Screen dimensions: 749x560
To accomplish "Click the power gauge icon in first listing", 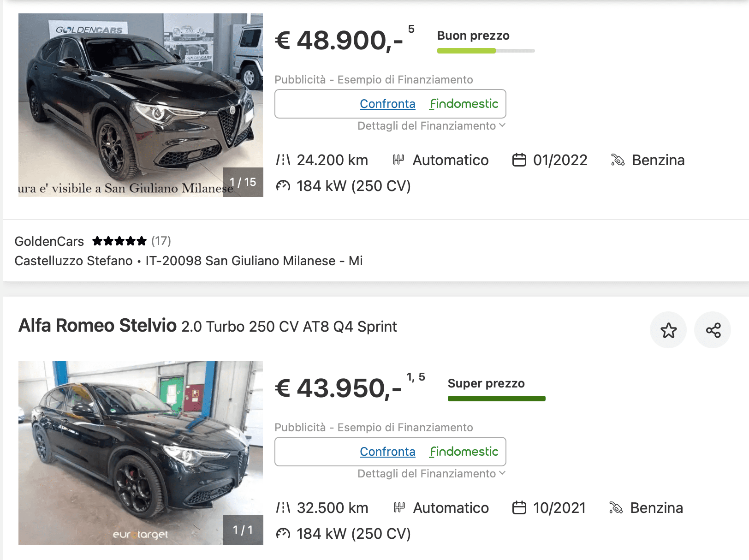I will pos(283,186).
